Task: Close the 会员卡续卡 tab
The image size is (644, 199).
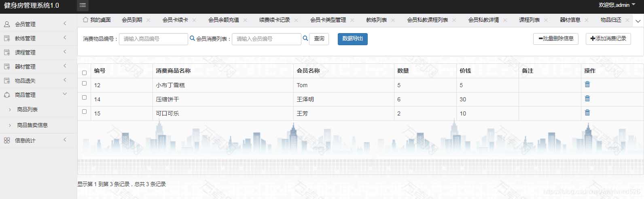Action: (194, 20)
